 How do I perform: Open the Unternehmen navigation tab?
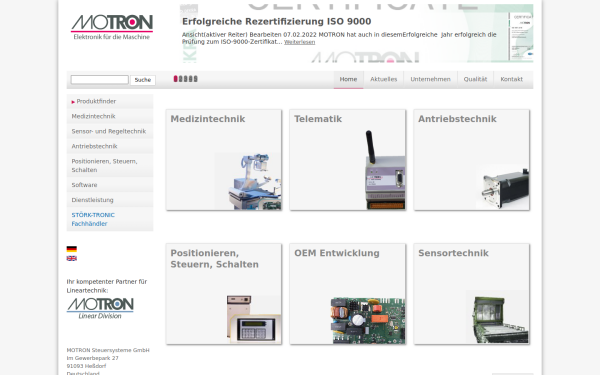[x=430, y=79]
